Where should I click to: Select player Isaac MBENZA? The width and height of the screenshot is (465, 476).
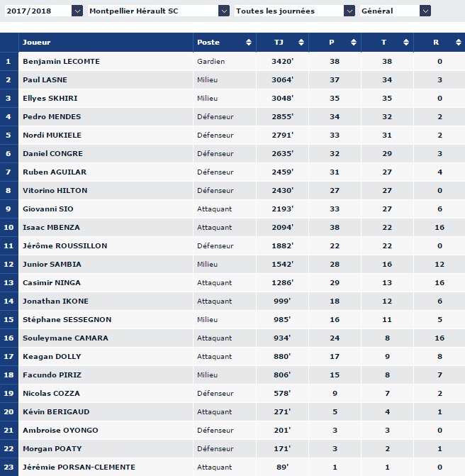51,228
